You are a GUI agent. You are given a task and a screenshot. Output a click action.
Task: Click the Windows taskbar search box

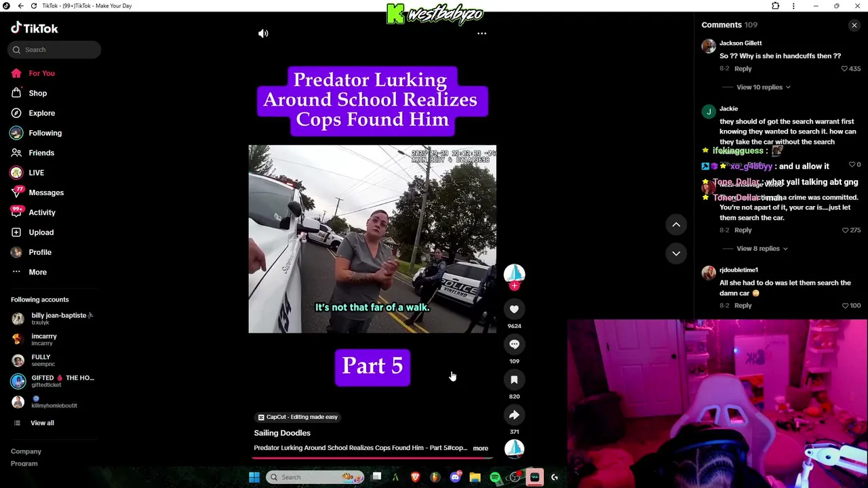point(315,477)
